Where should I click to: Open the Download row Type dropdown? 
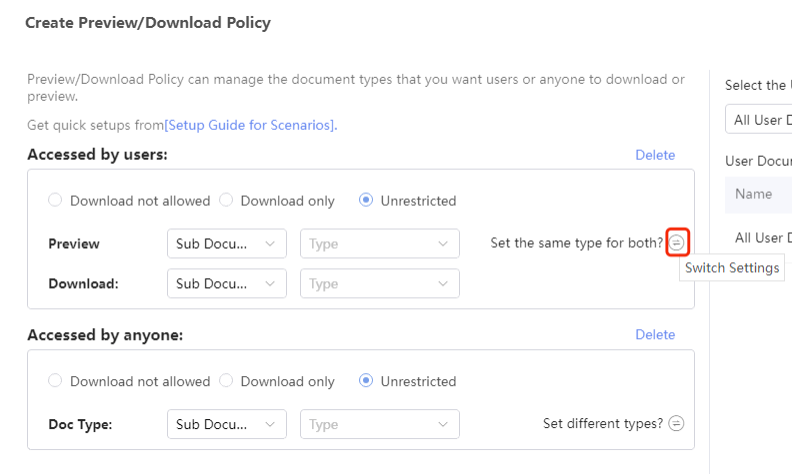pos(380,283)
